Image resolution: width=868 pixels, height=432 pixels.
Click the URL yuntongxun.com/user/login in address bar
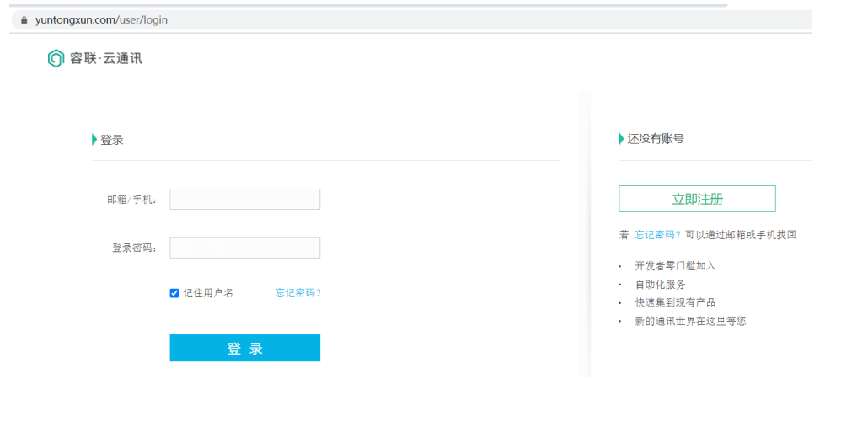pyautogui.click(x=101, y=20)
